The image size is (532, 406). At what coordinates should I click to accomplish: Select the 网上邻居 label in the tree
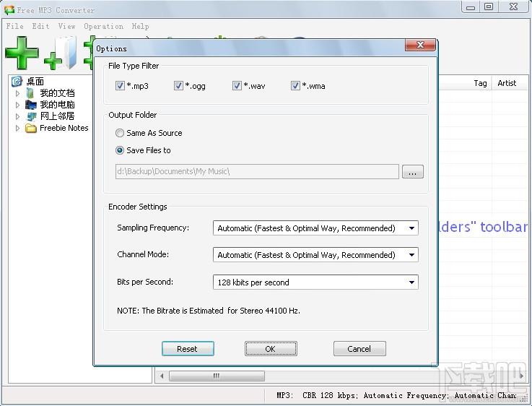[57, 116]
